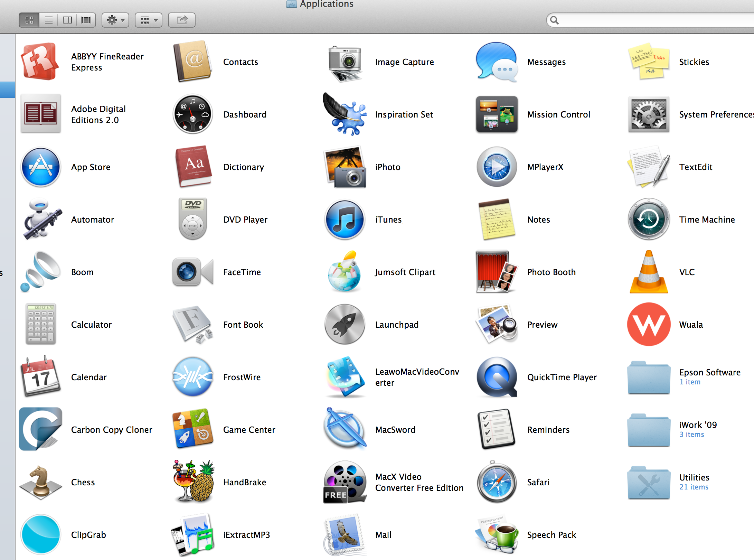Select the Mission Control icon
Image resolution: width=754 pixels, height=560 pixels.
(497, 114)
